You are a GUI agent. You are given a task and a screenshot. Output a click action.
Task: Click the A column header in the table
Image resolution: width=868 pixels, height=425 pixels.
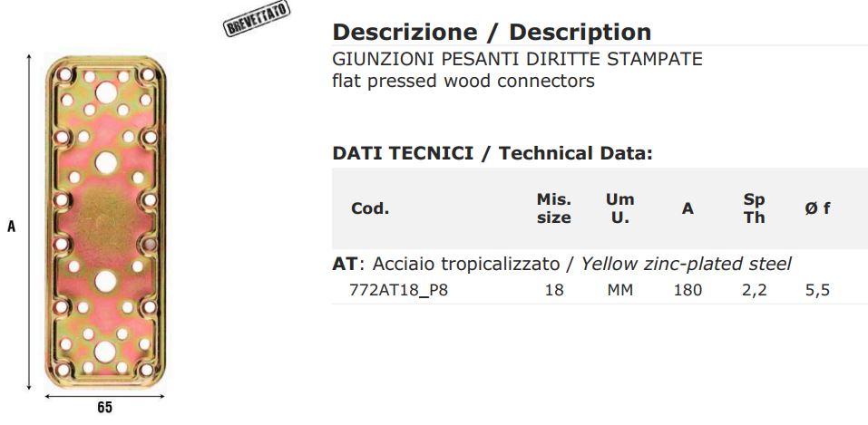click(x=688, y=208)
